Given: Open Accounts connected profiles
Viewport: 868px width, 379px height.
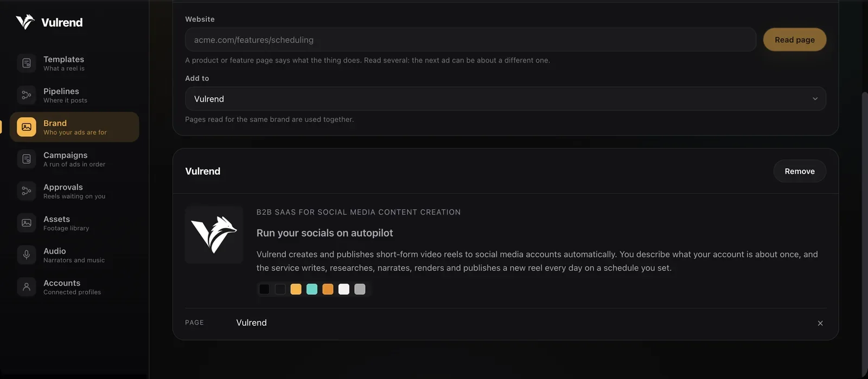Looking at the screenshot, I should (x=74, y=287).
